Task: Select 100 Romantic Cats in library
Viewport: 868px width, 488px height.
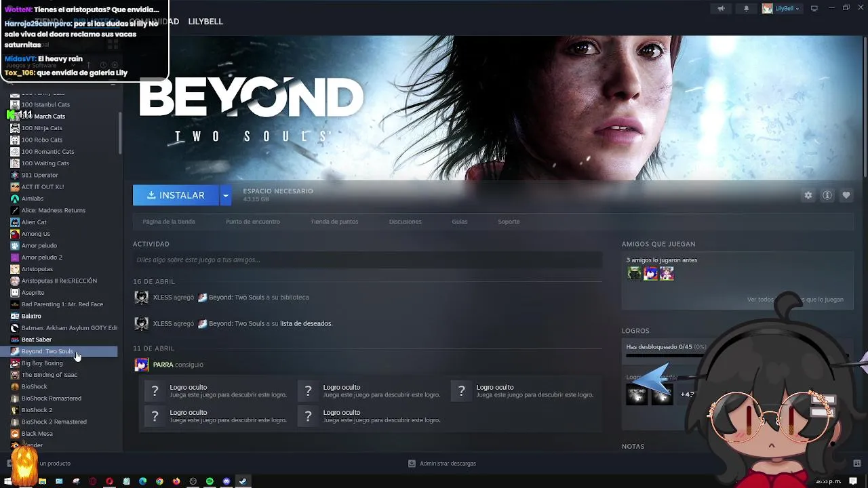Action: click(x=47, y=152)
